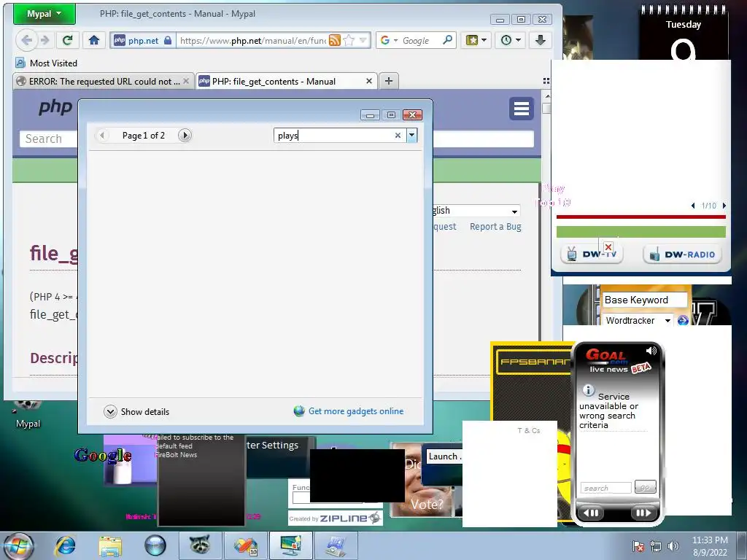
Task: Click the Action Center flag tray icon
Action: click(638, 545)
